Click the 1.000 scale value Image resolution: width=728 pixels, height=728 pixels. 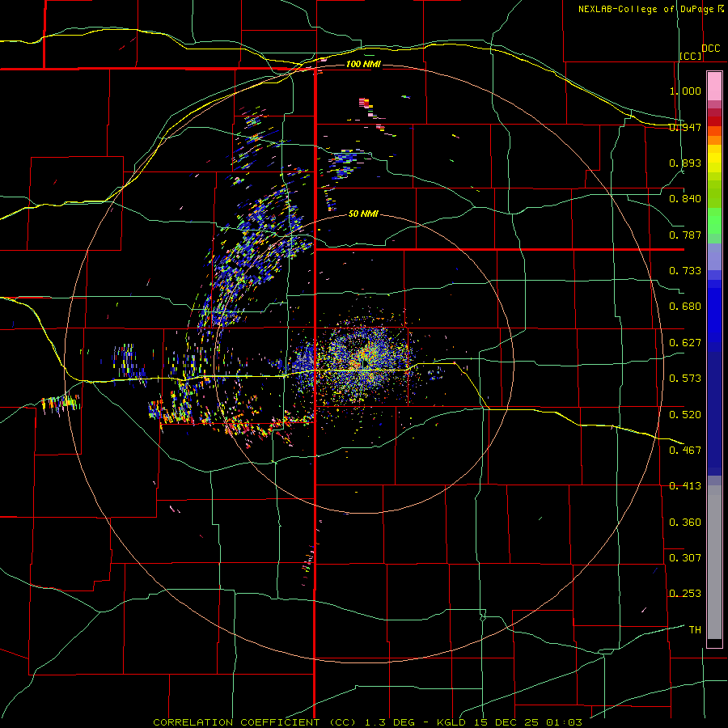(685, 91)
